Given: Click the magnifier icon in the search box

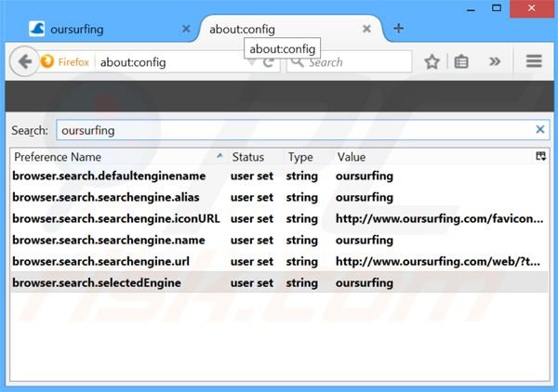Looking at the screenshot, I should coord(298,62).
